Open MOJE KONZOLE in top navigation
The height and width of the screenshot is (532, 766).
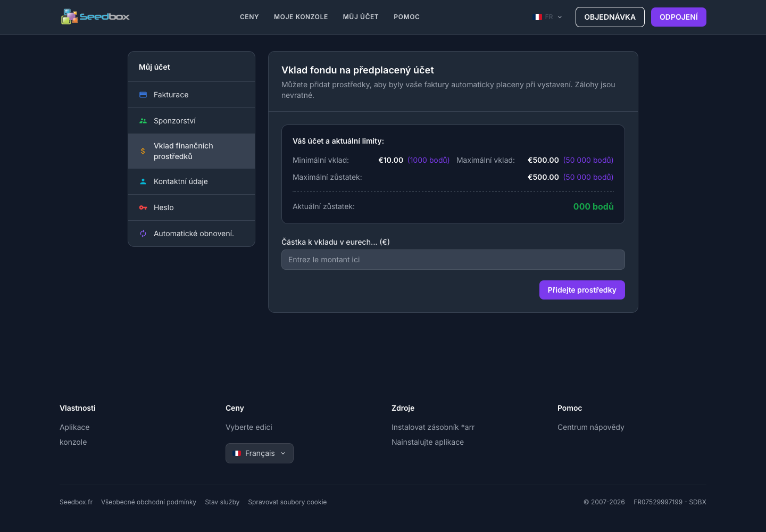coord(301,17)
